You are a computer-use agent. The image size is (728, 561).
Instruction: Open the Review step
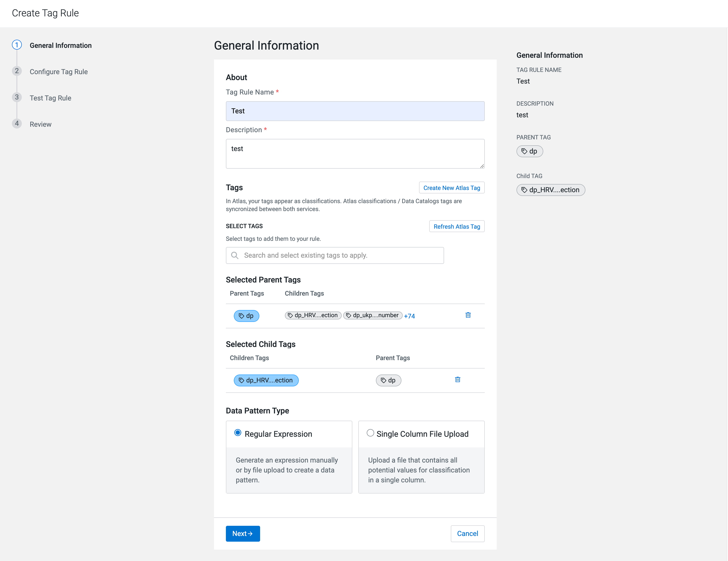coord(40,124)
